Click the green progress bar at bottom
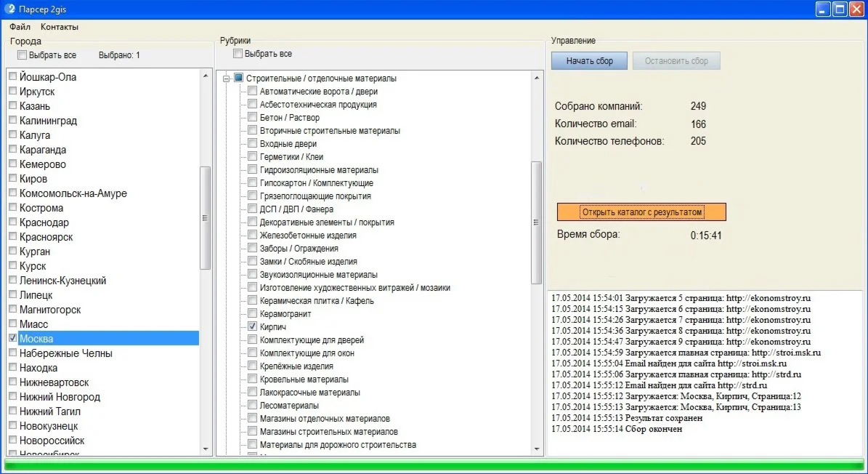This screenshot has width=868, height=474. tap(434, 465)
